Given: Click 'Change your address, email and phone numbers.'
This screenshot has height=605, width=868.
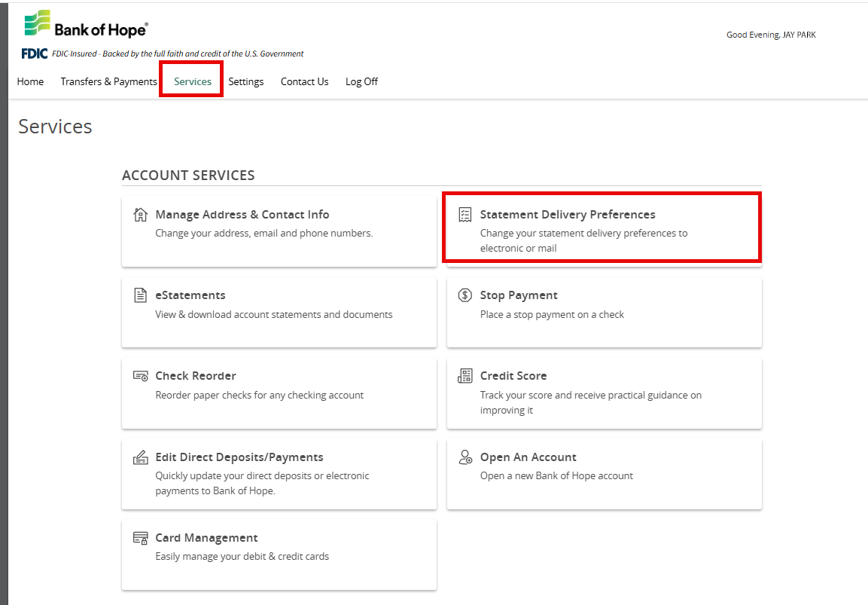Looking at the screenshot, I should pos(264,234).
